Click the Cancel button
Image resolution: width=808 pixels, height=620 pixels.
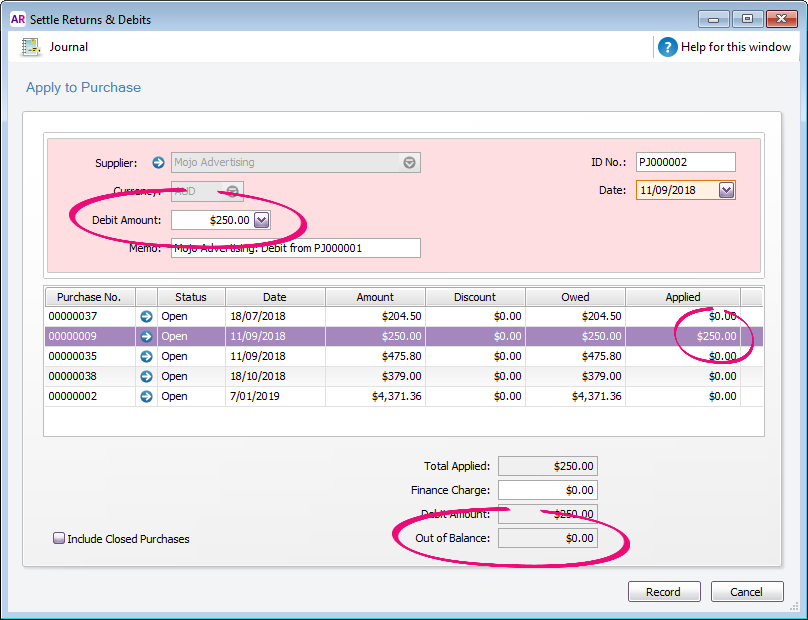(x=747, y=591)
